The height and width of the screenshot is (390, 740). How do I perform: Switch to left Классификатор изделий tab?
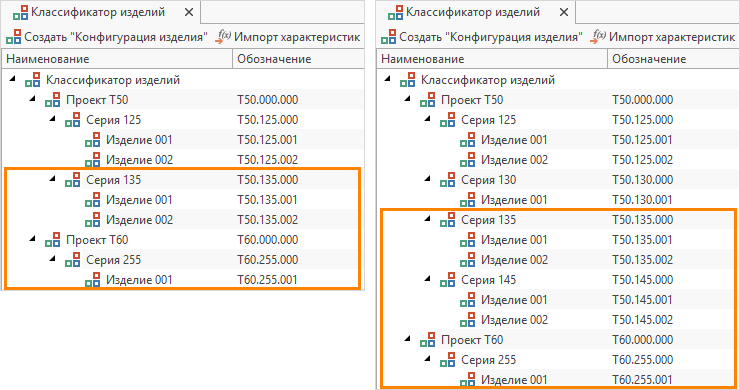point(90,12)
